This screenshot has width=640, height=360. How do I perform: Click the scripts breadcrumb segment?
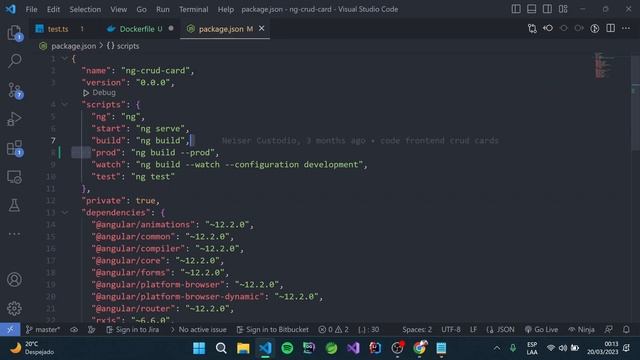pos(123,46)
